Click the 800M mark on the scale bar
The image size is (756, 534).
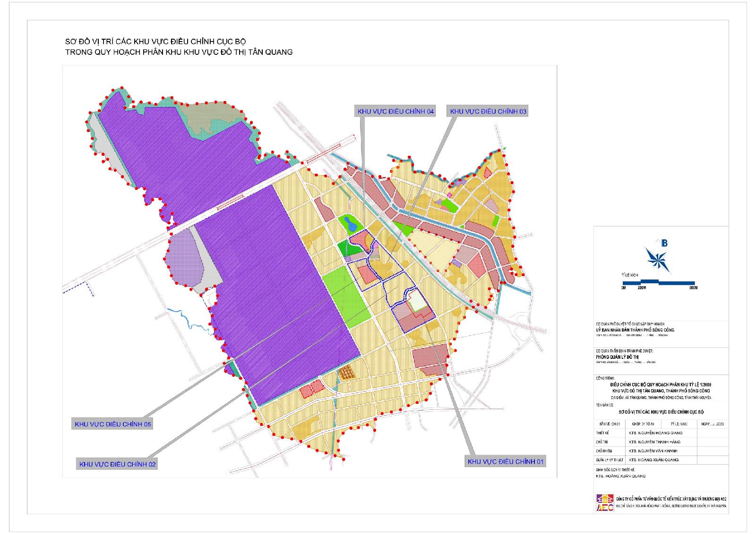coord(693,288)
